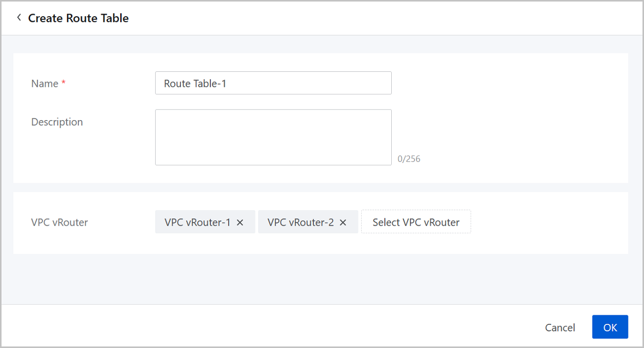Click the VPC vRouter row label
Viewport: 644px width, 348px height.
pyautogui.click(x=60, y=223)
